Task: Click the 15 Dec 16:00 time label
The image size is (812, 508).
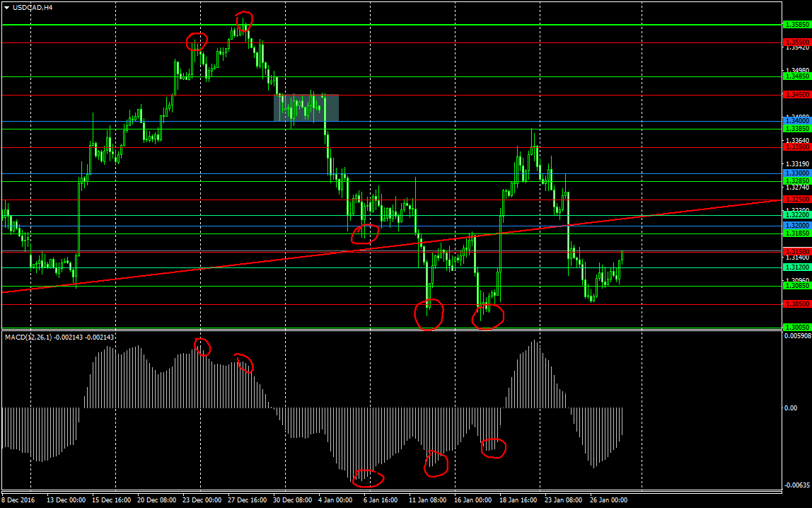Action: [111, 500]
